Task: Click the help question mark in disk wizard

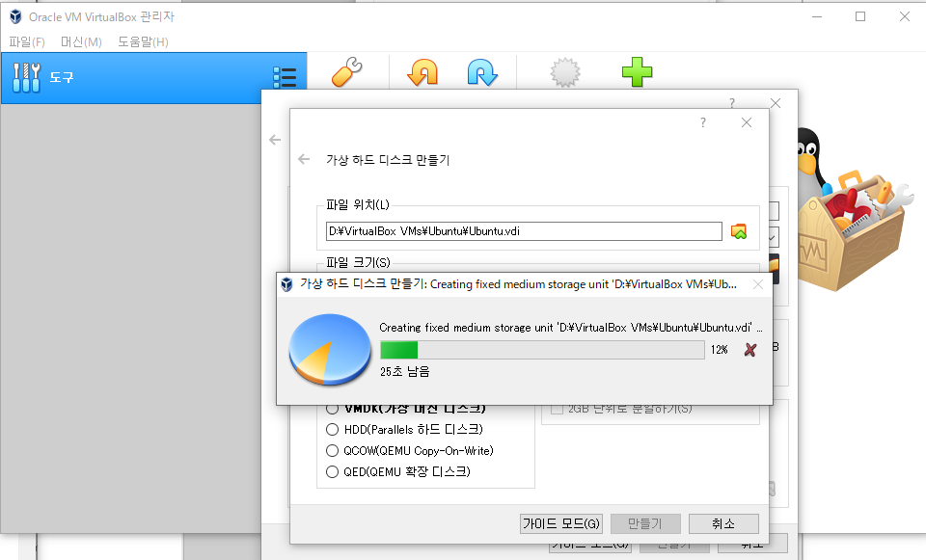Action: (703, 122)
